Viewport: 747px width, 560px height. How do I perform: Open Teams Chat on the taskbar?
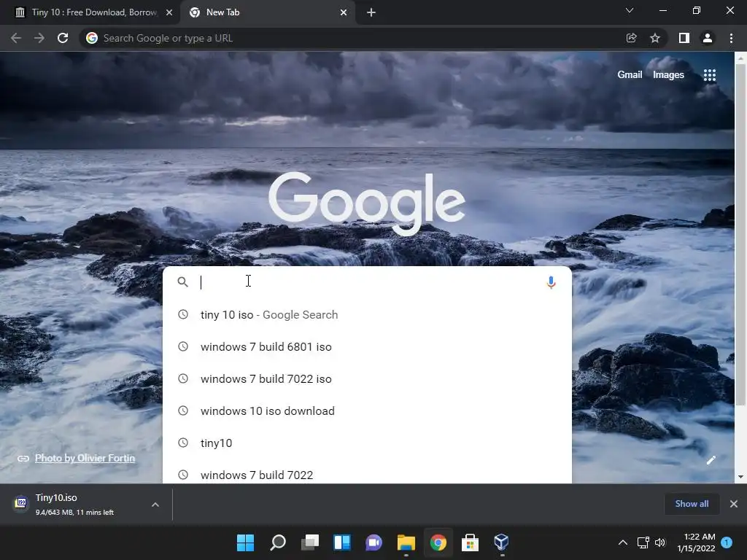[374, 542]
